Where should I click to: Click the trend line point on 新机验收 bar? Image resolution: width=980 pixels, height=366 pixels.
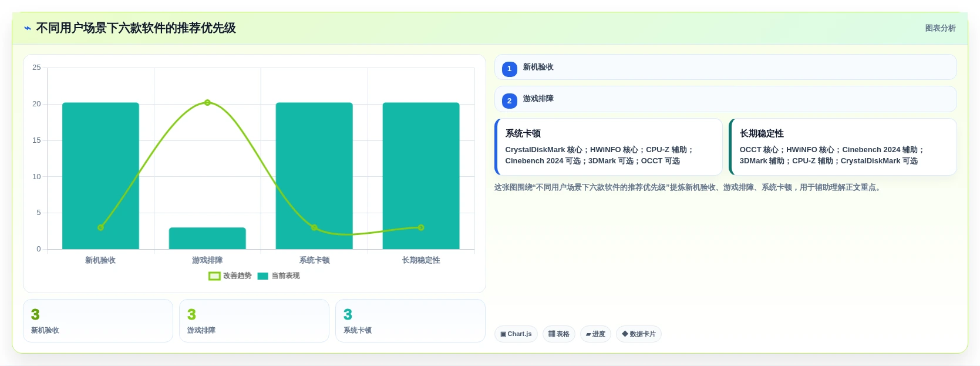pyautogui.click(x=100, y=227)
